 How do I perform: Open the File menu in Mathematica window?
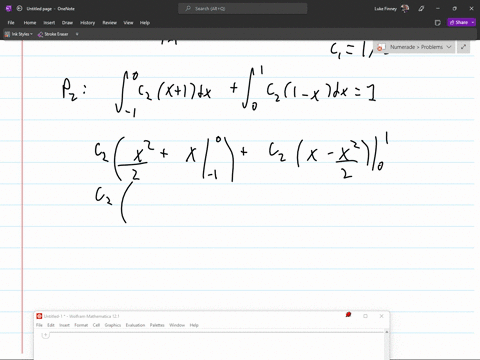(39, 325)
